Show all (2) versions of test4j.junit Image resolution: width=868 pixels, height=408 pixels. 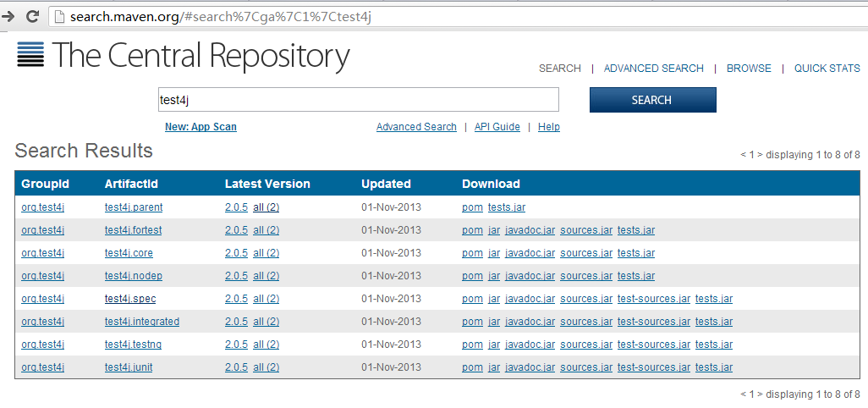(x=266, y=367)
